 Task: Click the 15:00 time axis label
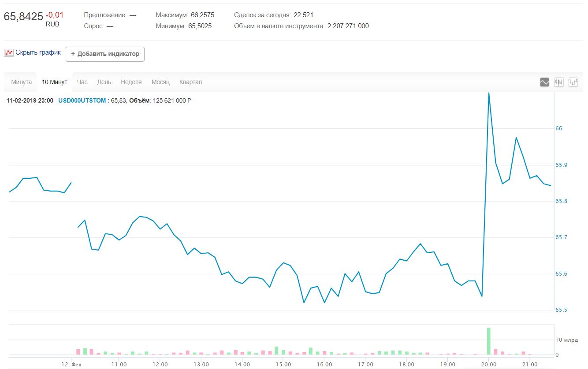pos(283,364)
